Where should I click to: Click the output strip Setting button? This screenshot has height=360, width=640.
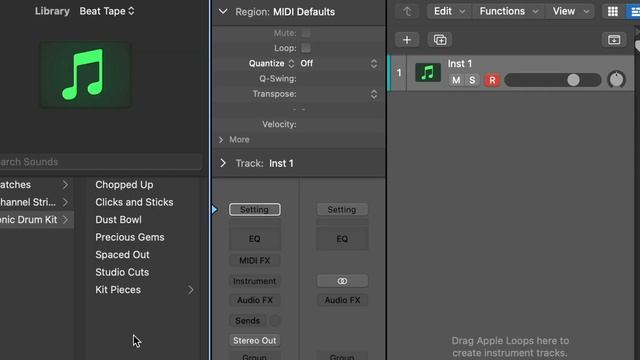[342, 209]
